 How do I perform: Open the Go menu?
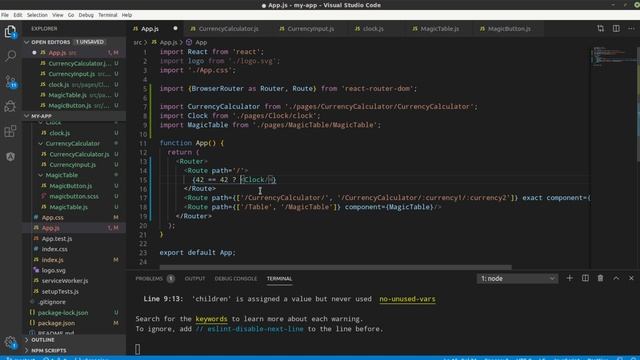(71, 15)
